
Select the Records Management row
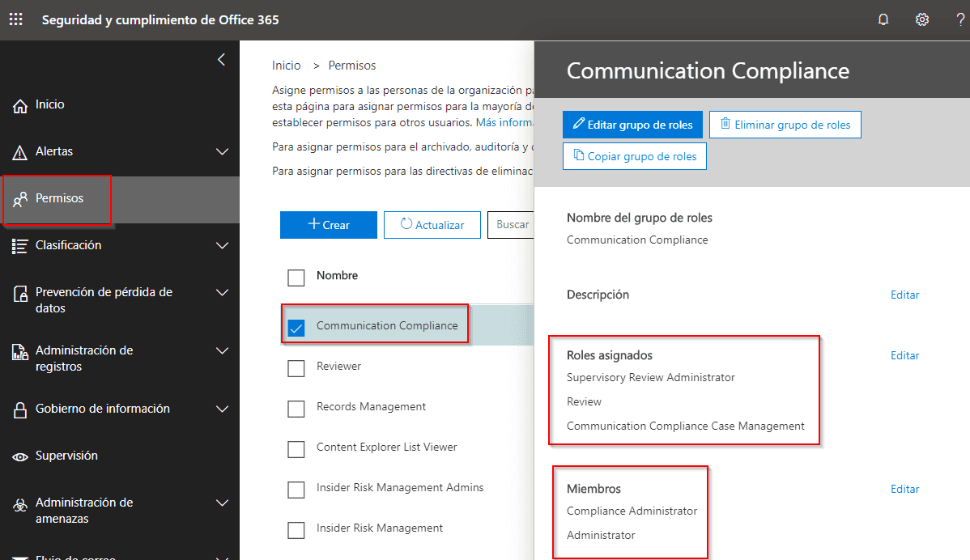point(409,407)
